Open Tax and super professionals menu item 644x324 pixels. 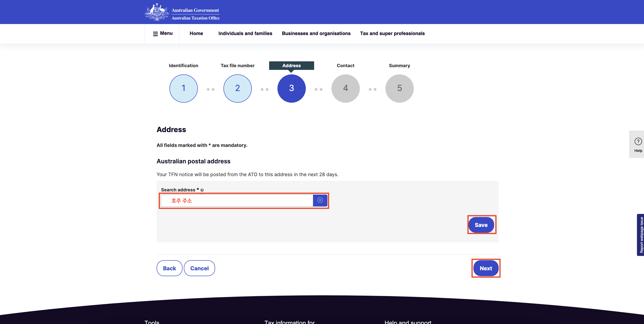[x=392, y=33]
